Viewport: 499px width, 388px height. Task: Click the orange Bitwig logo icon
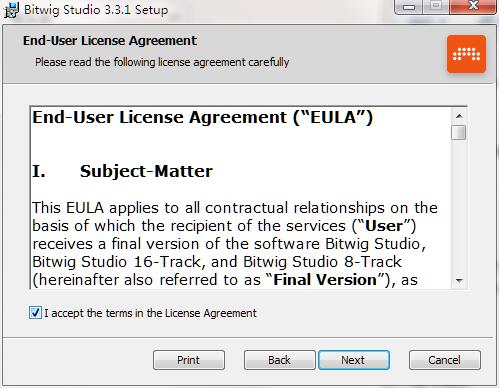pos(466,54)
